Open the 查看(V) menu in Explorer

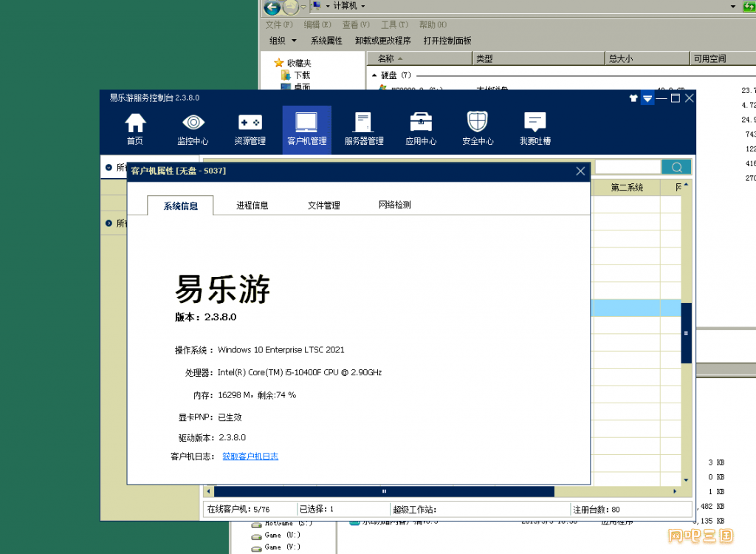pyautogui.click(x=356, y=24)
